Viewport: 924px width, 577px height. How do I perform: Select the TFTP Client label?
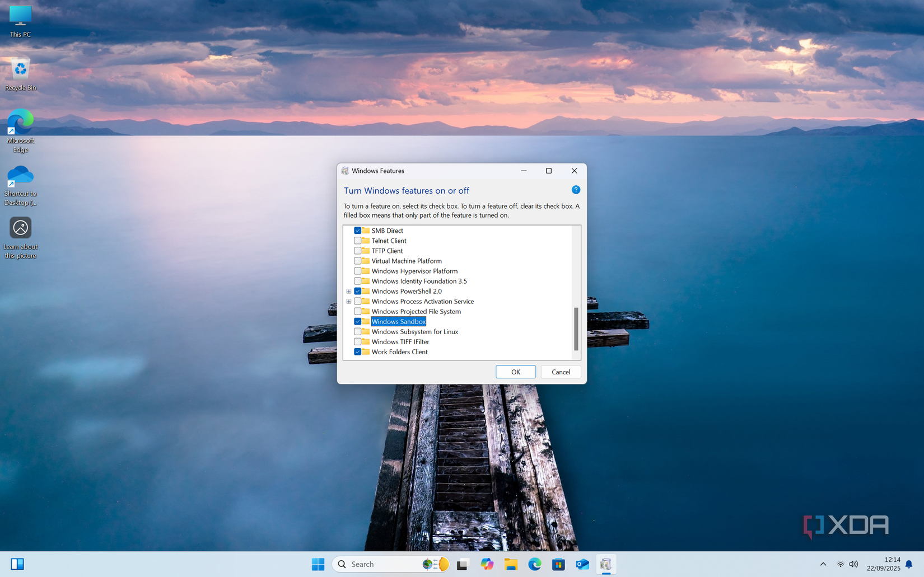[387, 251]
